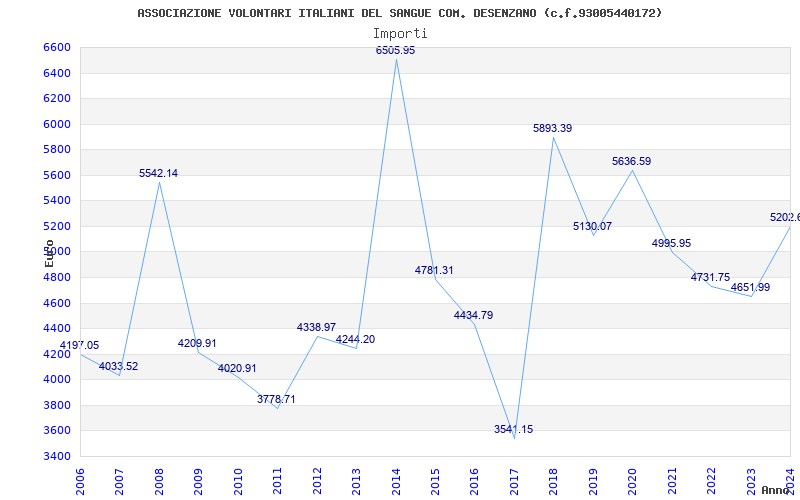Select data label 5893.39
The image size is (800, 500).
pyautogui.click(x=553, y=129)
